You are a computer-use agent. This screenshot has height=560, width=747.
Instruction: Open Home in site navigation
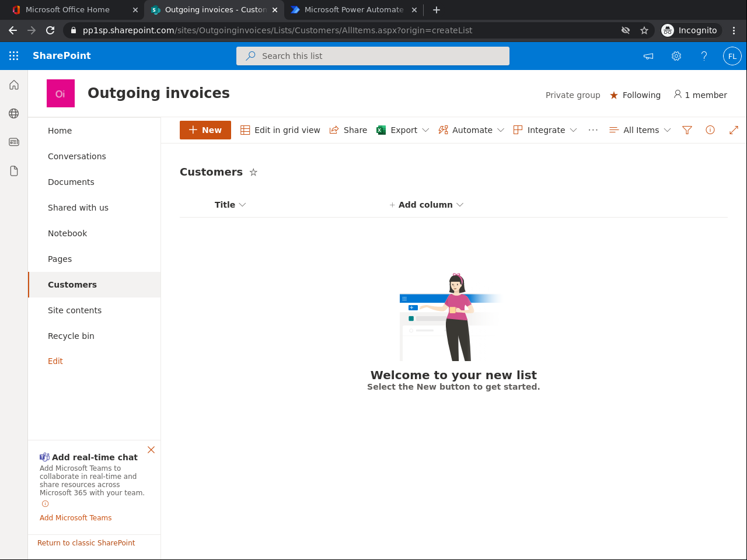[60, 131]
